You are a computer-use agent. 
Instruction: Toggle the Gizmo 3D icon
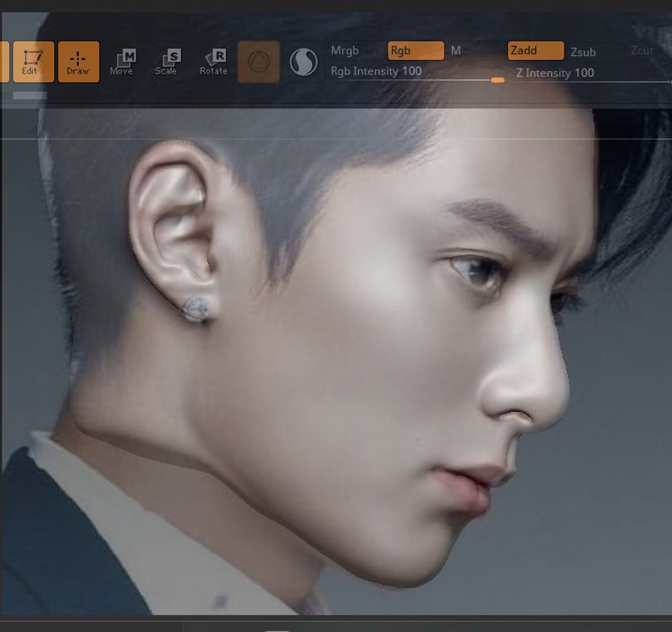click(x=258, y=62)
